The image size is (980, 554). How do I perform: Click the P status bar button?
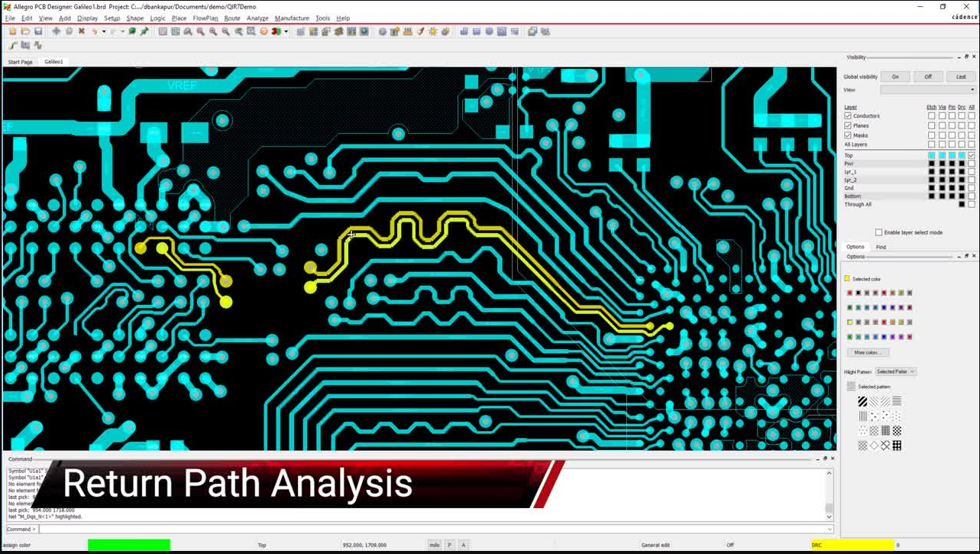click(x=449, y=545)
